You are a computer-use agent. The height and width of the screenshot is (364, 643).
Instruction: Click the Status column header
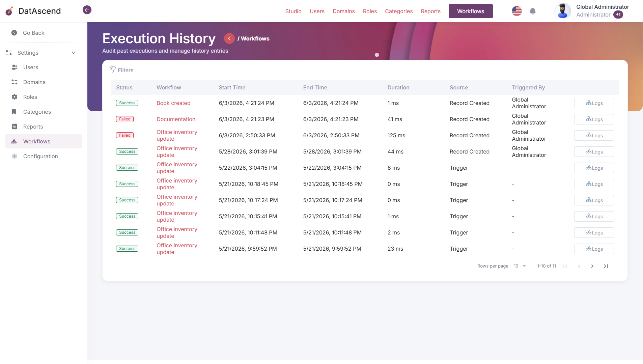[x=124, y=87]
